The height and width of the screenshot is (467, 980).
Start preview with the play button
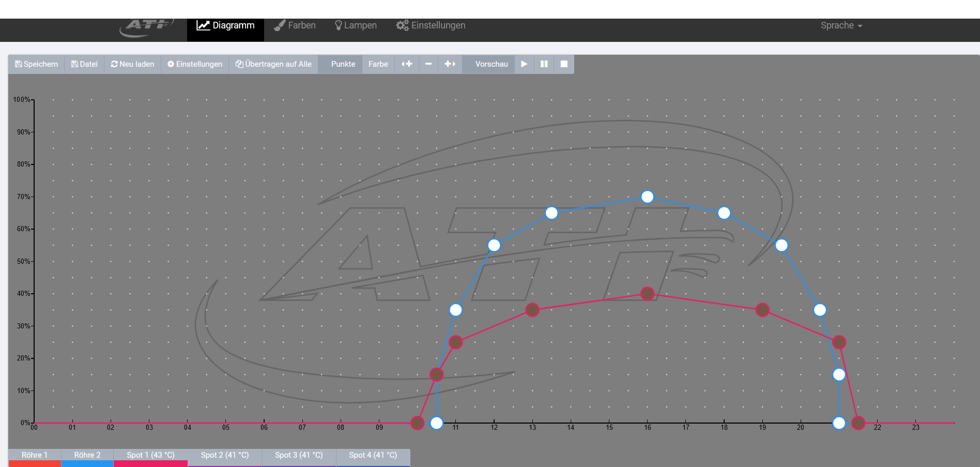point(524,64)
